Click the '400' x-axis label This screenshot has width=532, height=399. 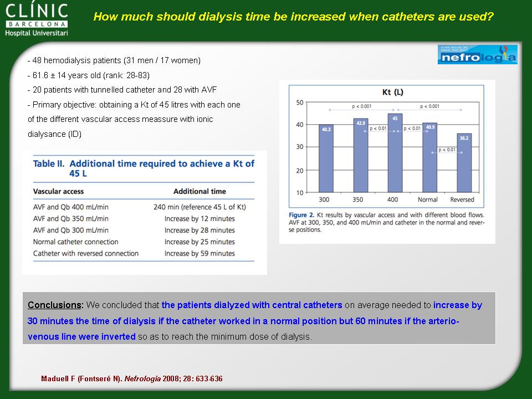tap(392, 199)
